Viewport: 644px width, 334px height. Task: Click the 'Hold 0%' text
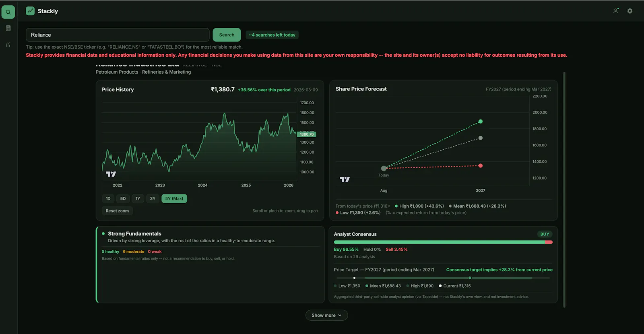point(372,249)
